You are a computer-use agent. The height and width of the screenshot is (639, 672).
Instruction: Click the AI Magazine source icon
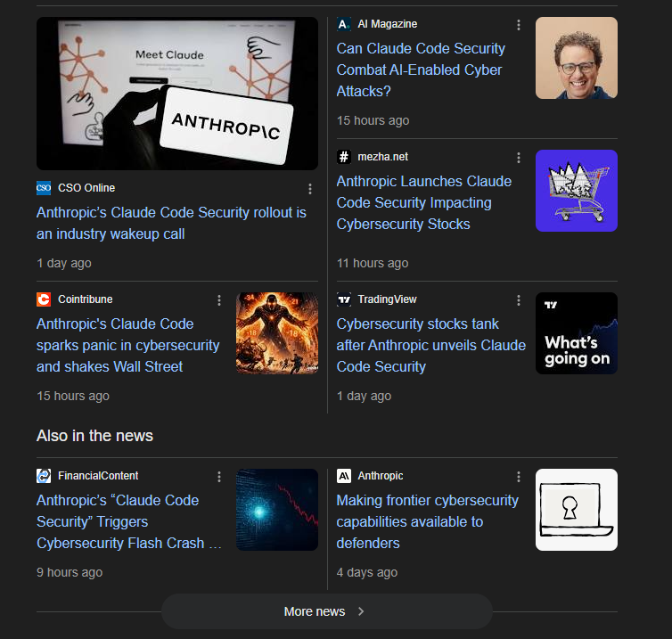click(344, 24)
